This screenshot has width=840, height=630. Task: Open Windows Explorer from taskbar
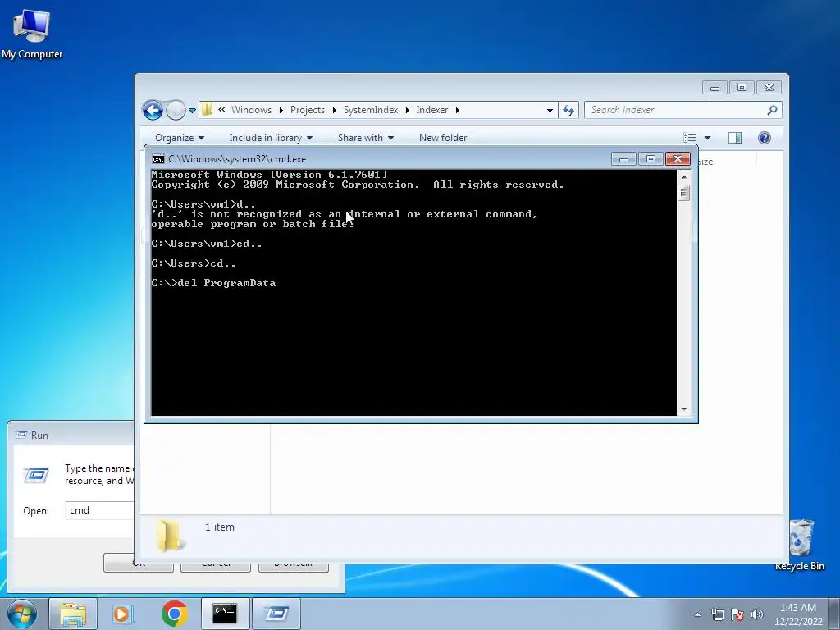click(x=73, y=614)
